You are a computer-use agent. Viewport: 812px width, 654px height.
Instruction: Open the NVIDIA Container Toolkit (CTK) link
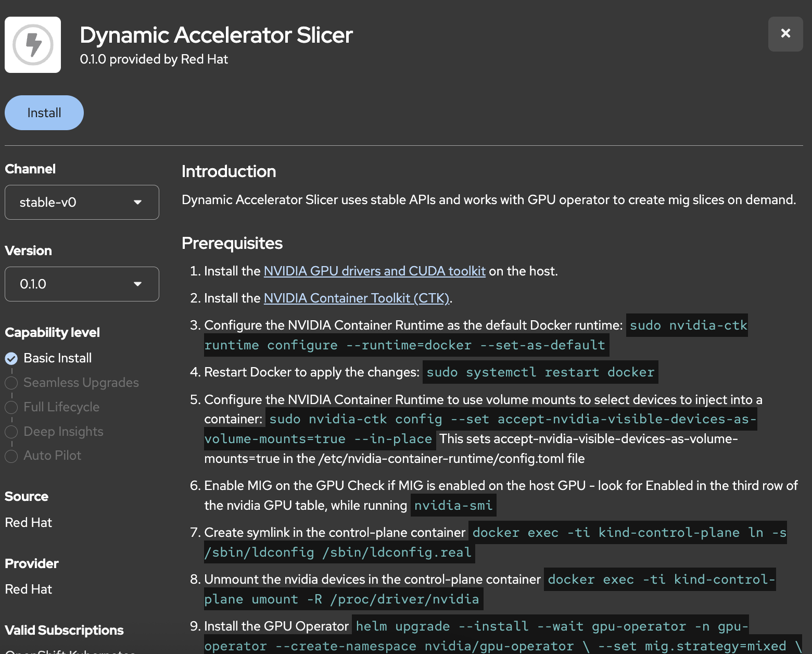(x=356, y=298)
